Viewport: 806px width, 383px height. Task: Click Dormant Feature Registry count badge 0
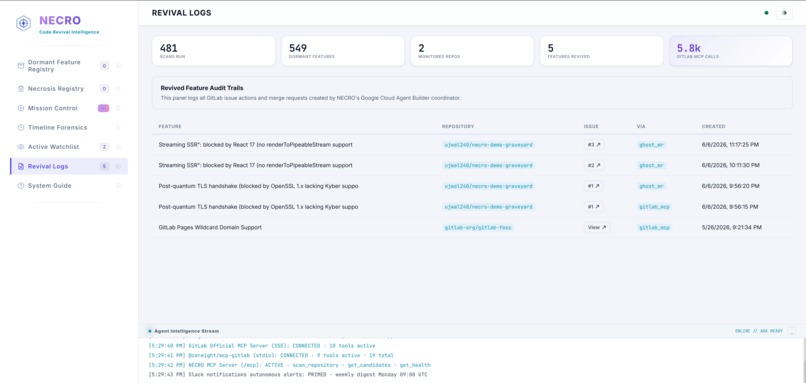104,66
